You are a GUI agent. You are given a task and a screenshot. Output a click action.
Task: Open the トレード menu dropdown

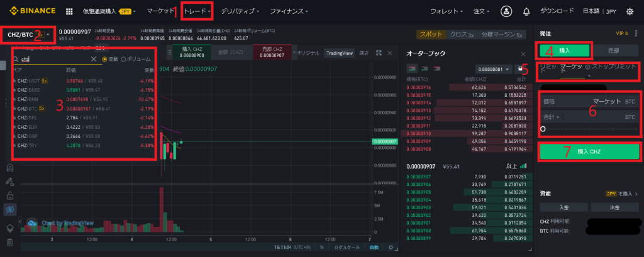197,11
